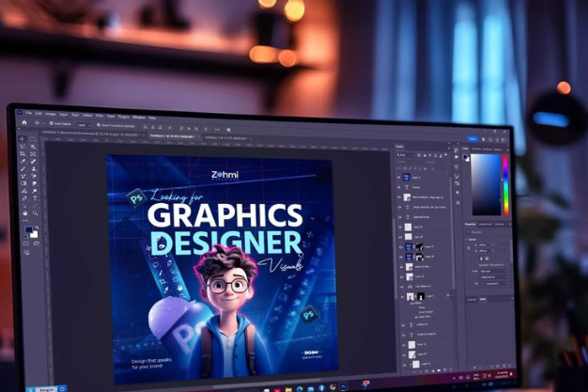The height and width of the screenshot is (392, 588).
Task: Click the blue Share button
Action: click(x=473, y=138)
